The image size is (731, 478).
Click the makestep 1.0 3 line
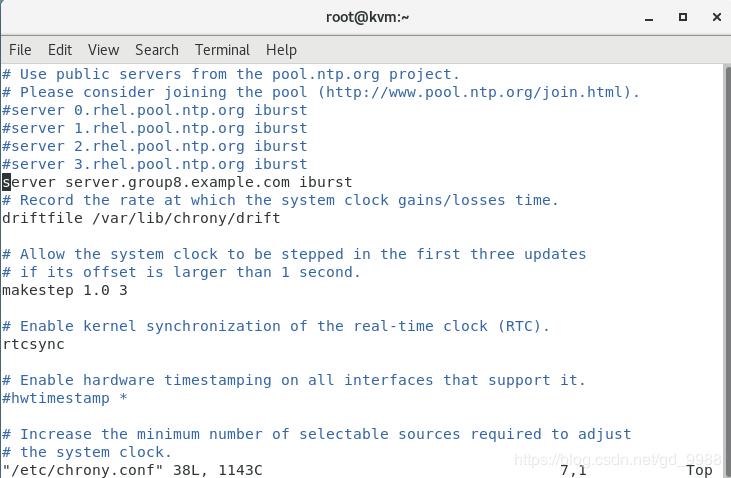(65, 290)
